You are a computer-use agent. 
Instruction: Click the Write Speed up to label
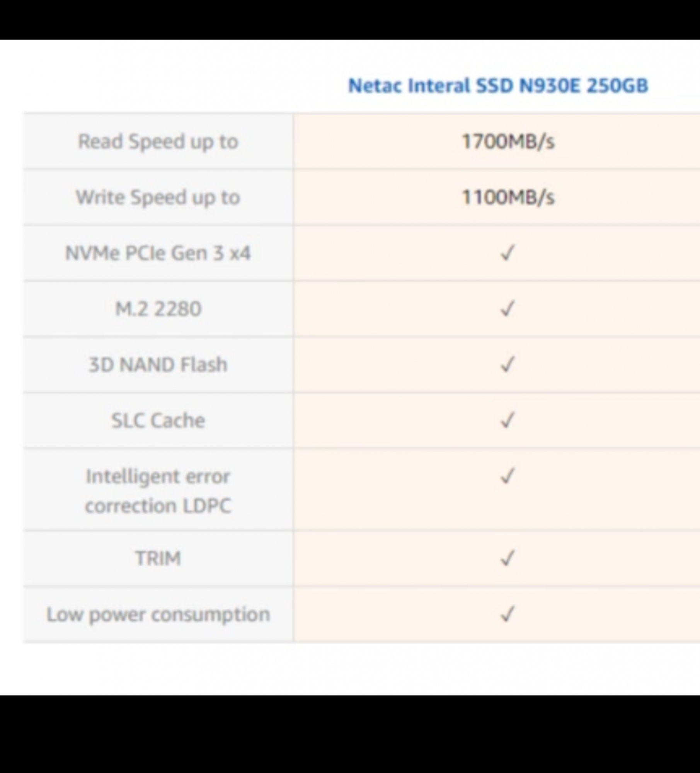[158, 198]
